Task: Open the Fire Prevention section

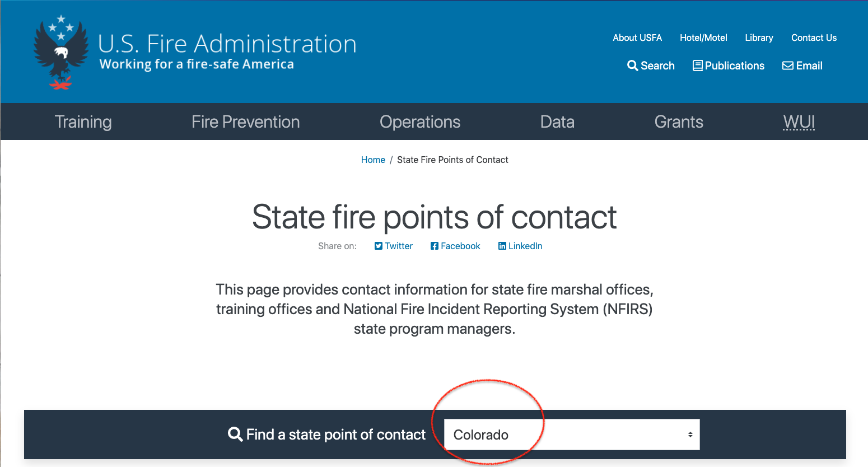Action: (245, 122)
